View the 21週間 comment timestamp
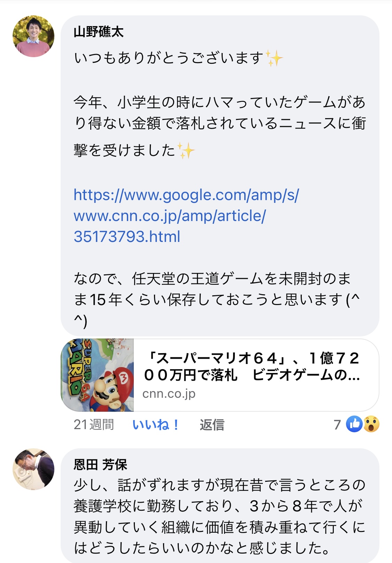Image resolution: width=392 pixels, height=563 pixels. tap(94, 425)
